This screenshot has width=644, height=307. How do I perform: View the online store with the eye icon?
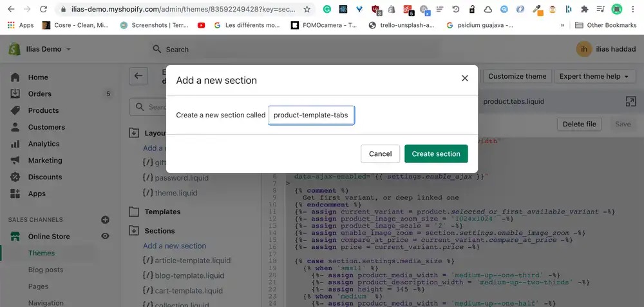pyautogui.click(x=105, y=236)
